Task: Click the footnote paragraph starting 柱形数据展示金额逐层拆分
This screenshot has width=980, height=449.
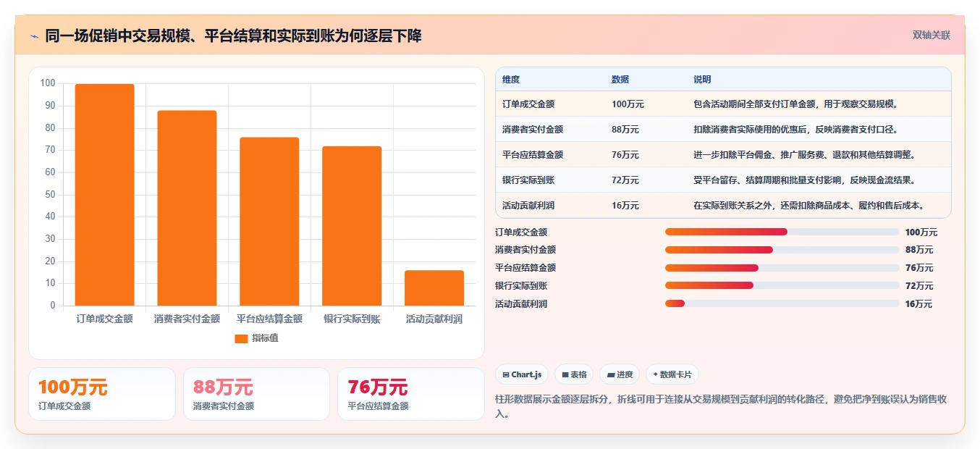Action: (722, 407)
